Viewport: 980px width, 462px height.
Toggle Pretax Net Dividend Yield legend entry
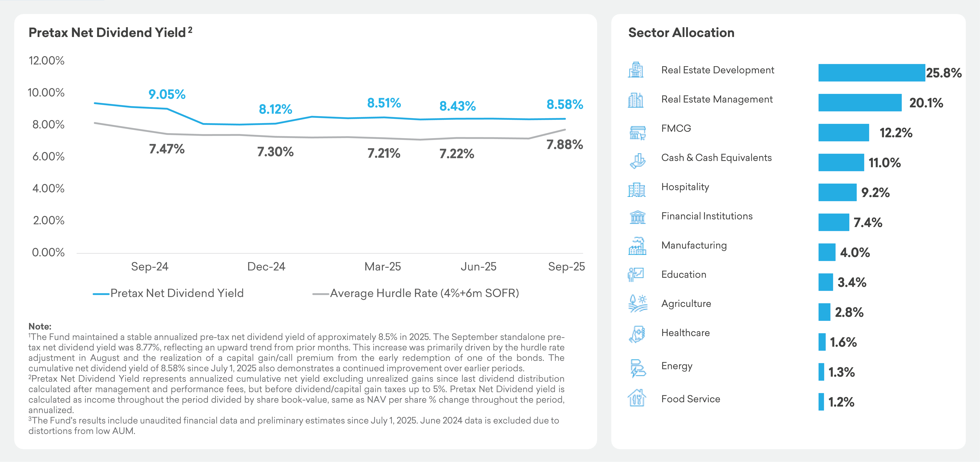point(168,293)
